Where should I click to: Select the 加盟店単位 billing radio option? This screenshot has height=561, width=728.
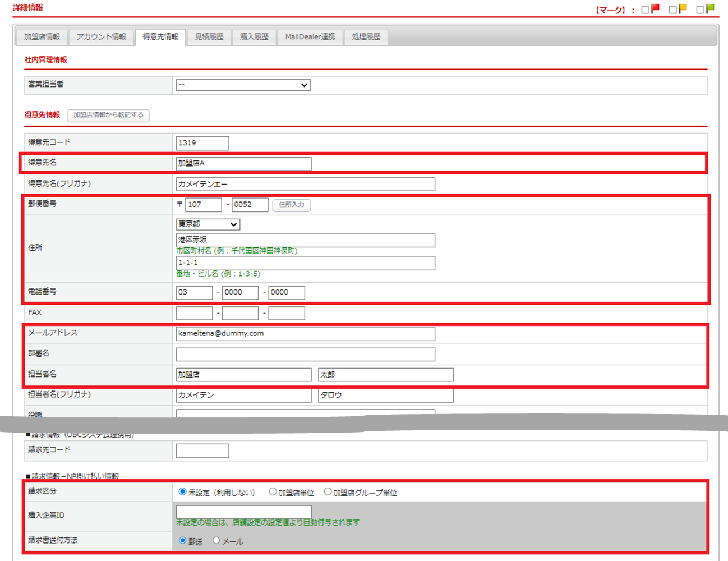273,492
